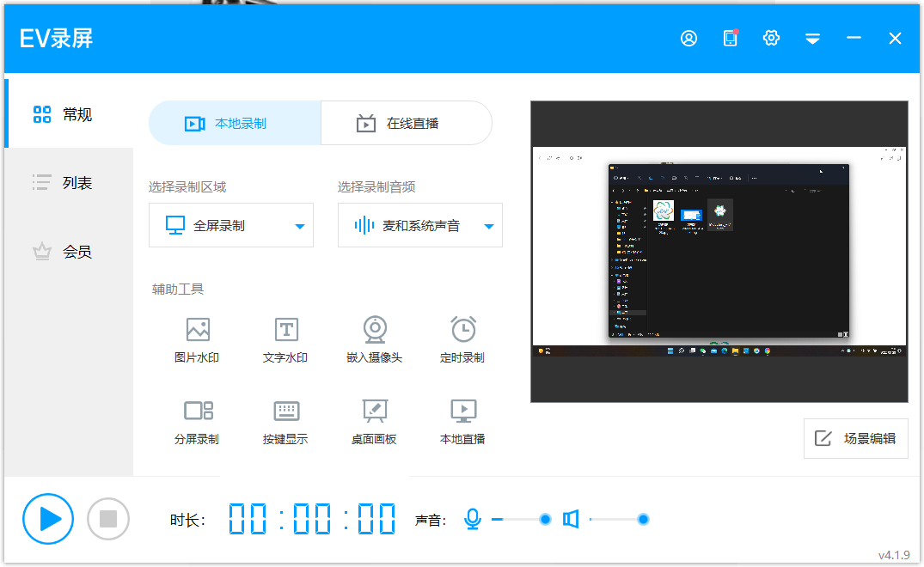Select 本地录制 mode
Viewport: 924px width, 567px height.
coord(236,123)
